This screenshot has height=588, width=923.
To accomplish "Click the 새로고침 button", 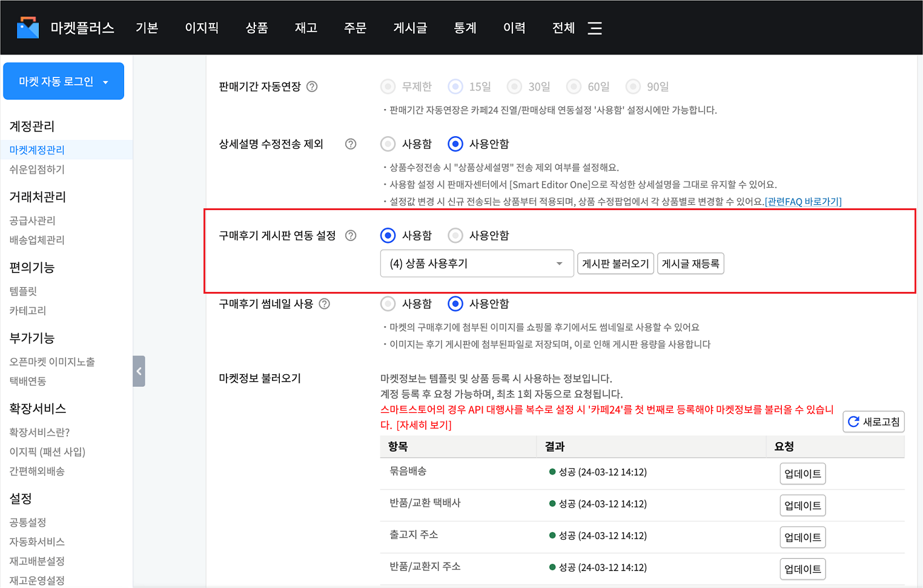I will coord(873,421).
